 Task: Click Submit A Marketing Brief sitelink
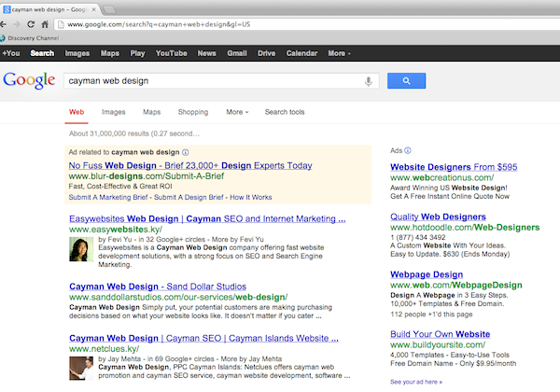108,198
